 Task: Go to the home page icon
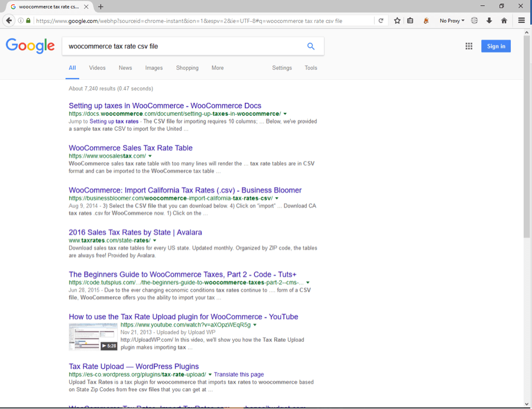[x=504, y=21]
